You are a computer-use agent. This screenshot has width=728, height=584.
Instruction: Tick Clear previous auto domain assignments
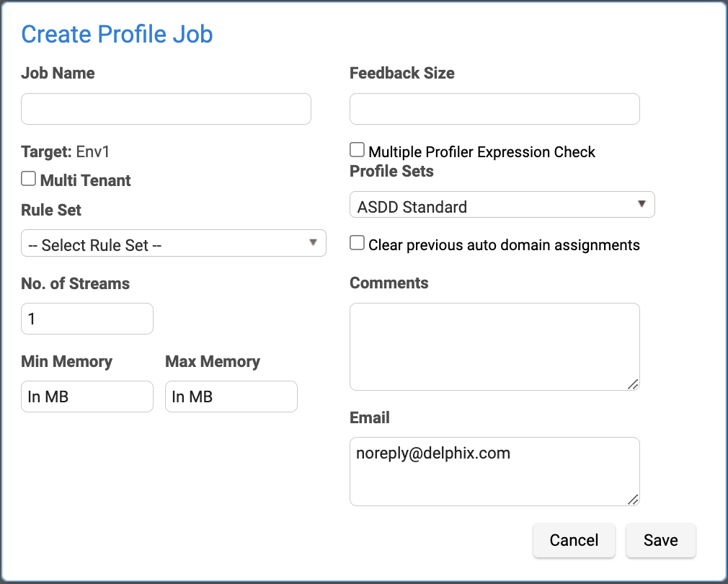[x=357, y=243]
